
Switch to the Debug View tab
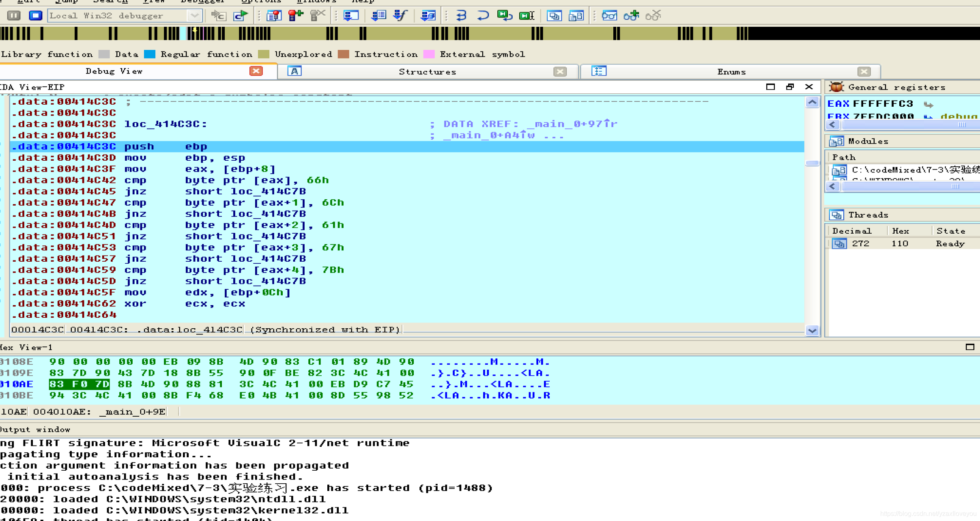click(x=114, y=71)
